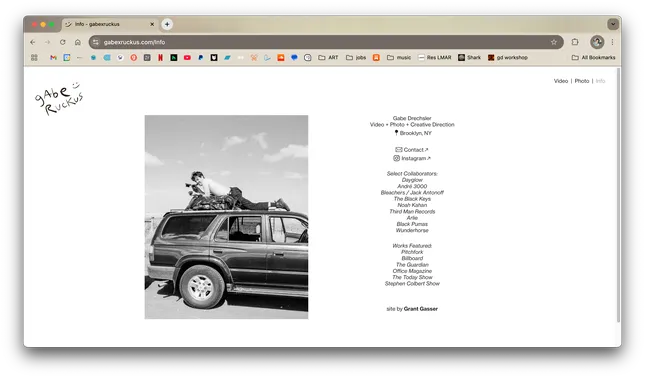This screenshot has height=378, width=645.
Task: Open the jobs bookmarks folder
Action: pyautogui.click(x=356, y=58)
